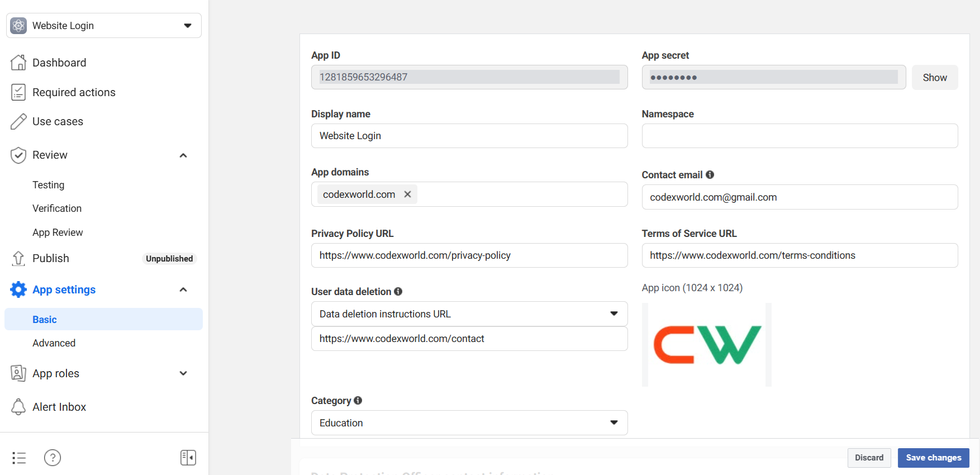Show the App secret

coord(935,78)
